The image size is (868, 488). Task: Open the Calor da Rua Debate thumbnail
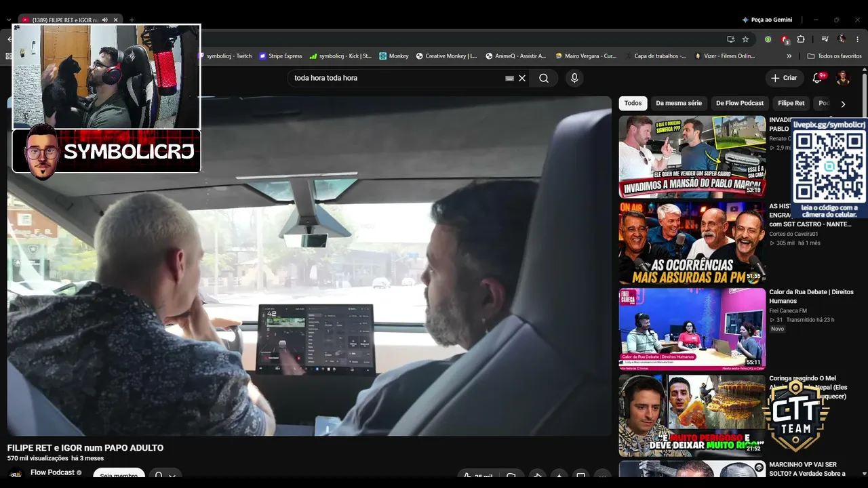tap(692, 329)
